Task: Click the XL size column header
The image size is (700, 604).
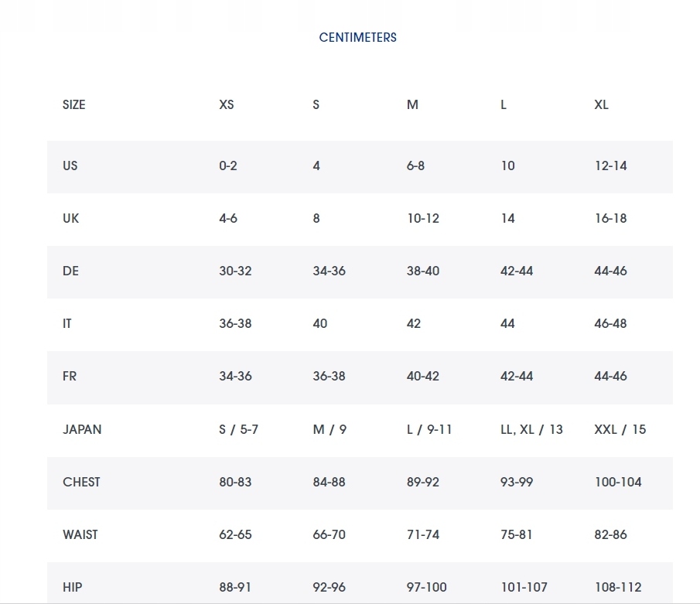Action: pyautogui.click(x=601, y=104)
